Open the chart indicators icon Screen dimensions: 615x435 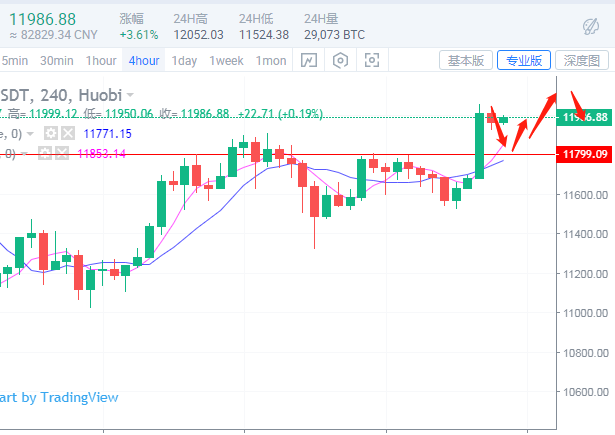pos(309,61)
